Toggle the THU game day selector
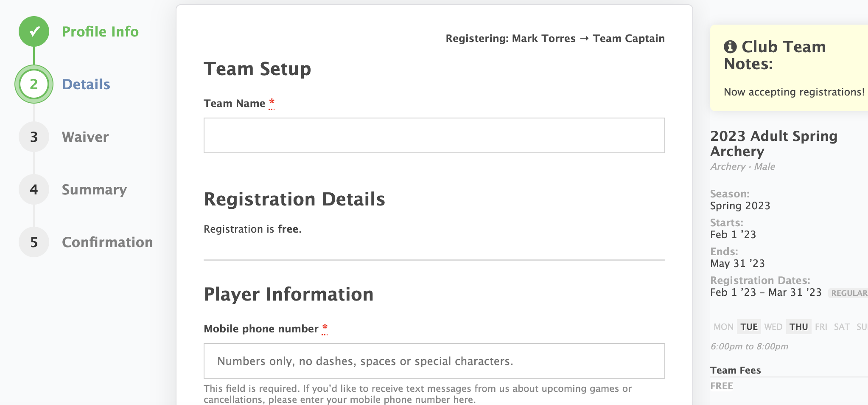Image resolution: width=868 pixels, height=405 pixels. (798, 326)
